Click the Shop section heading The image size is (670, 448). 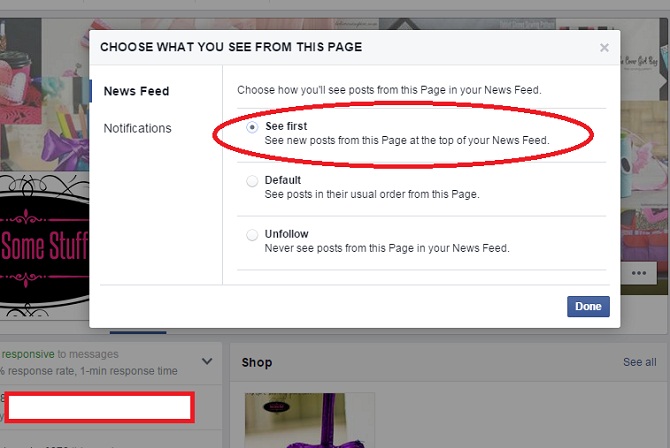click(257, 363)
